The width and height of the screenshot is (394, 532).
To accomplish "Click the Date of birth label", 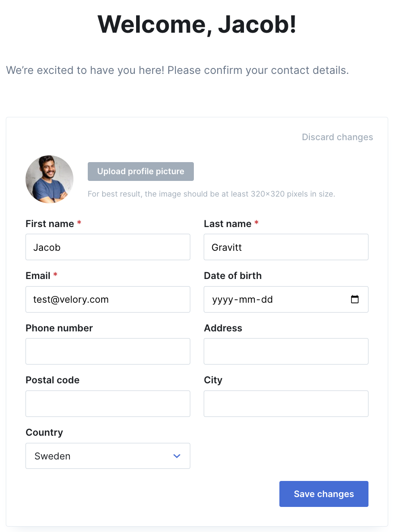I will pyautogui.click(x=233, y=275).
